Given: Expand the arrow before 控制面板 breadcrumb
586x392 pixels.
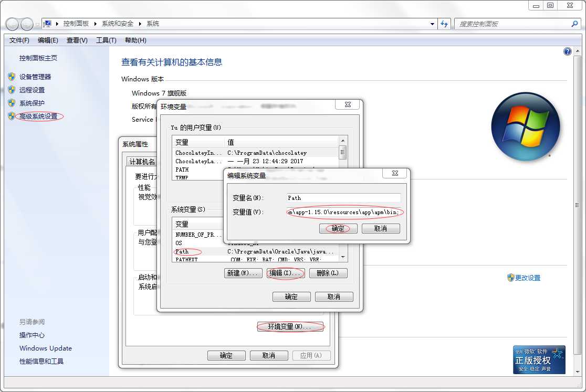Looking at the screenshot, I should (x=57, y=24).
